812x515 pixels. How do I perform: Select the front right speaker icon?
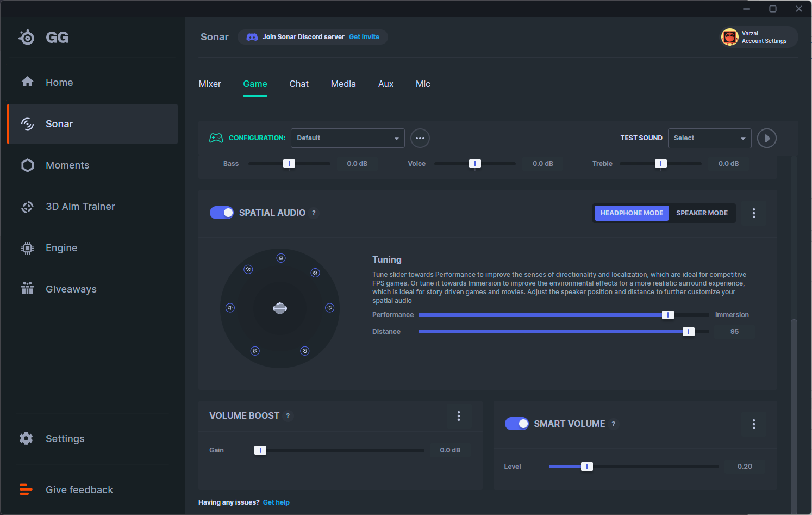(315, 272)
